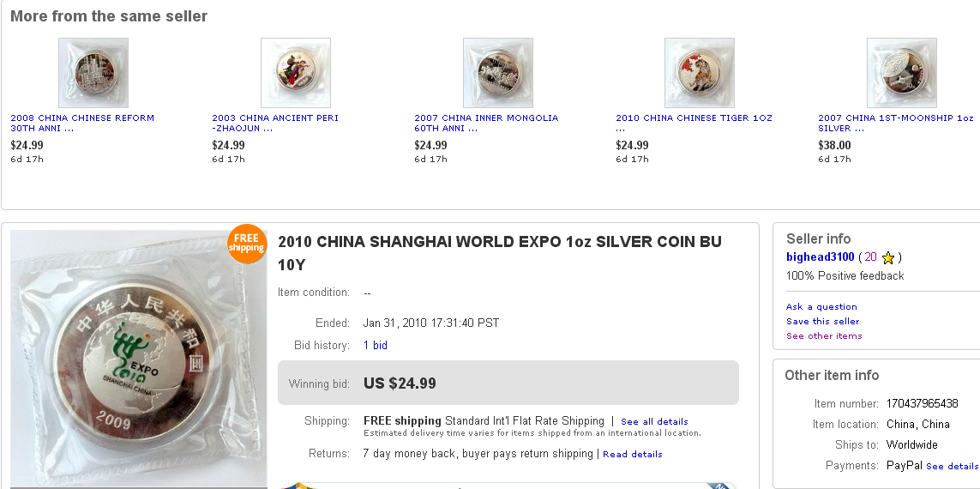Screen dimensions: 980x489
Task: Open the 2003 Ancient Zhaojun coin thumbnail
Action: point(296,73)
